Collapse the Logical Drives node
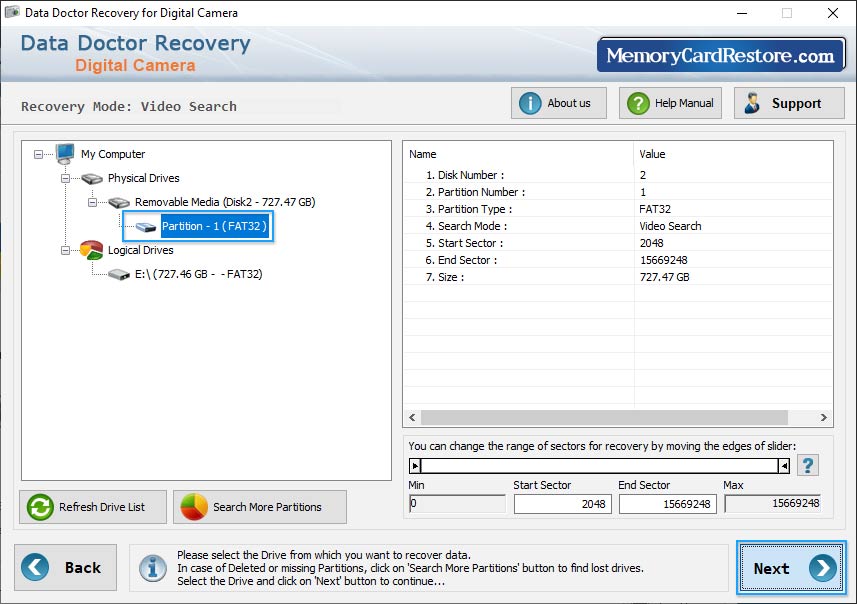 (65, 251)
